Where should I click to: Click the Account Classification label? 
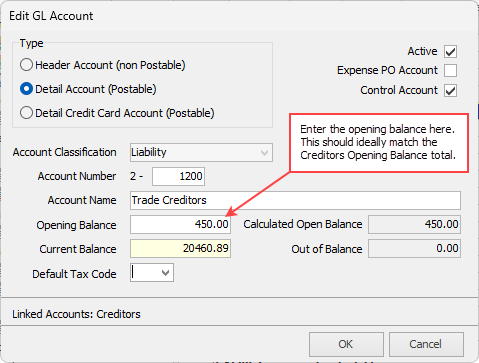coord(65,152)
